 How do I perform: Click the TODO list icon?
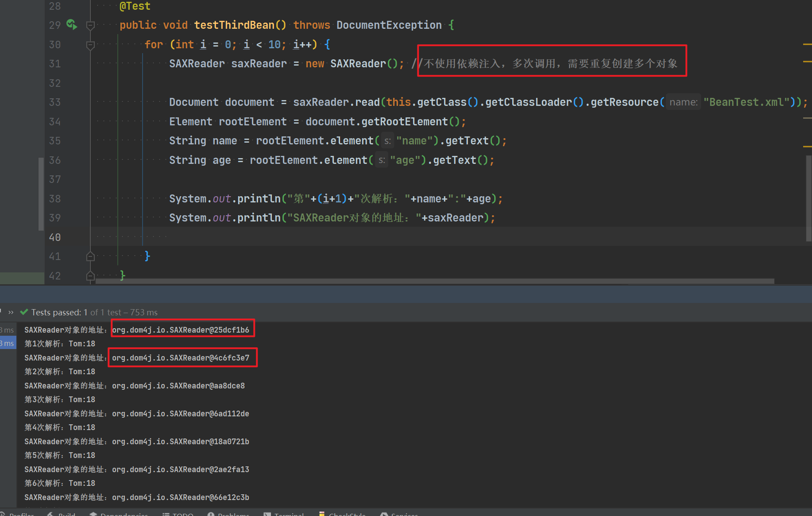166,514
